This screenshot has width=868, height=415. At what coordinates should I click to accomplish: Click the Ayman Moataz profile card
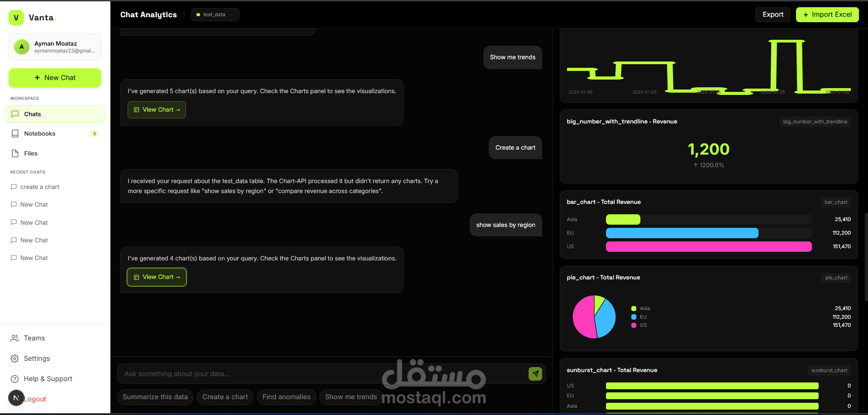click(x=55, y=47)
